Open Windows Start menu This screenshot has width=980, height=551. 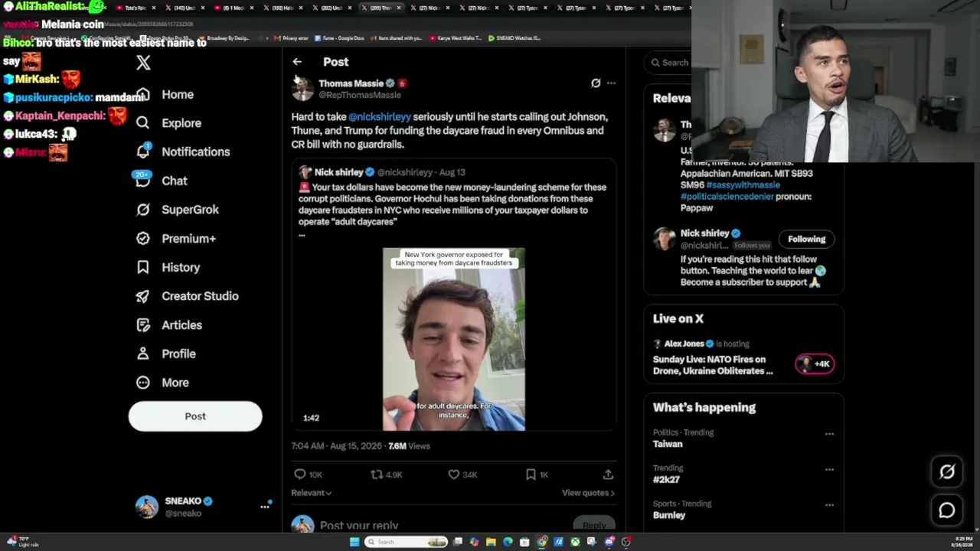[x=354, y=542]
